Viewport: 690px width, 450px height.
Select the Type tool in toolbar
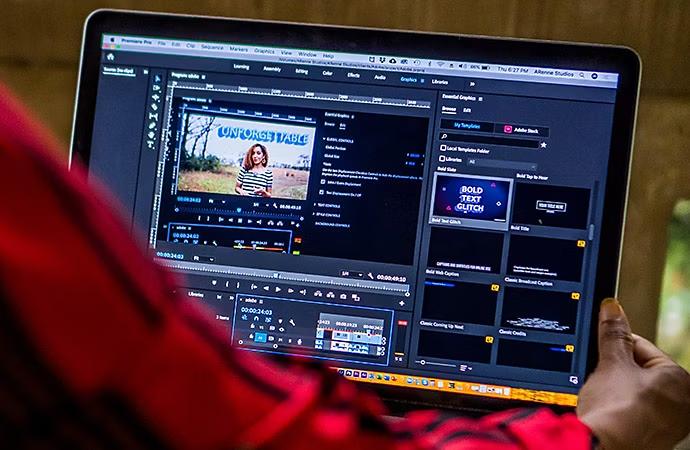coord(150,144)
